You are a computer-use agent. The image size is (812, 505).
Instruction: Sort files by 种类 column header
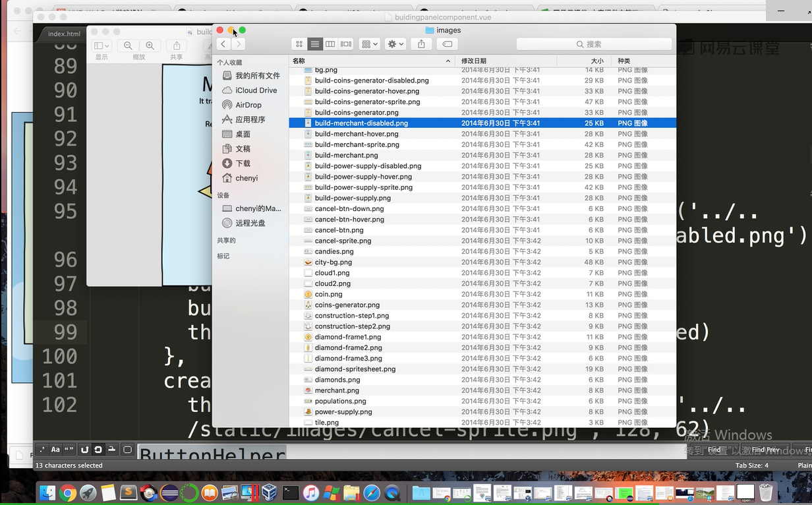(643, 61)
